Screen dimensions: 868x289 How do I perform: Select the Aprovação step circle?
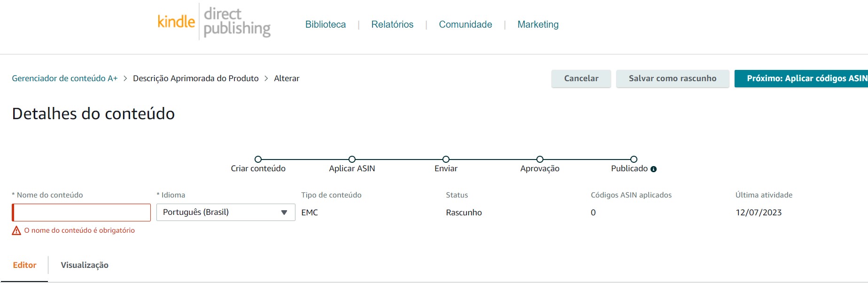click(539, 159)
